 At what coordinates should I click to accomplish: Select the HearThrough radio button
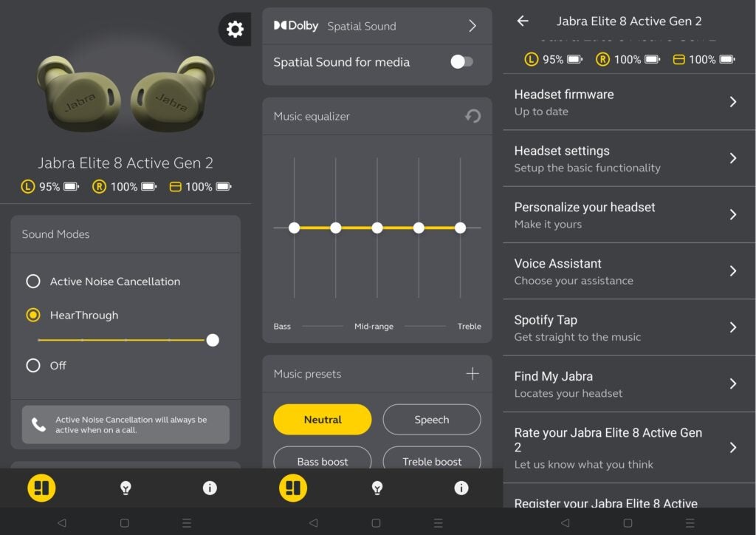tap(33, 315)
